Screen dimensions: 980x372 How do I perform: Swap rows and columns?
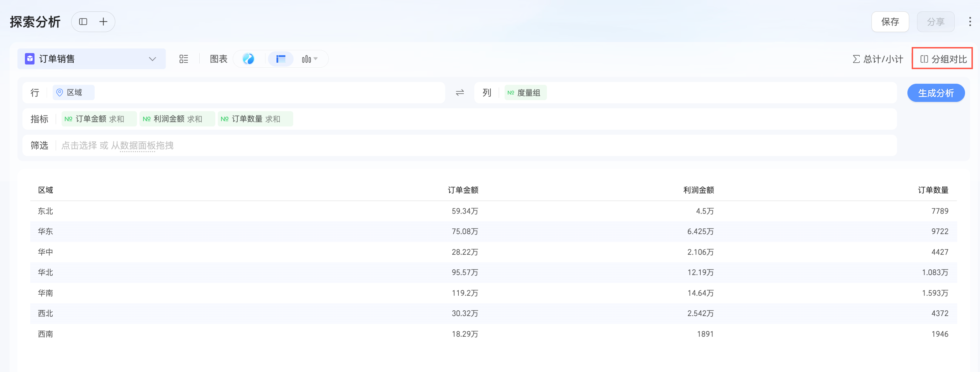click(460, 93)
